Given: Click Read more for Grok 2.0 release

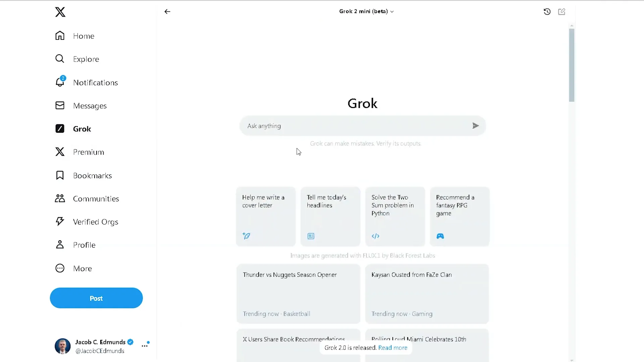Looking at the screenshot, I should coord(392,348).
